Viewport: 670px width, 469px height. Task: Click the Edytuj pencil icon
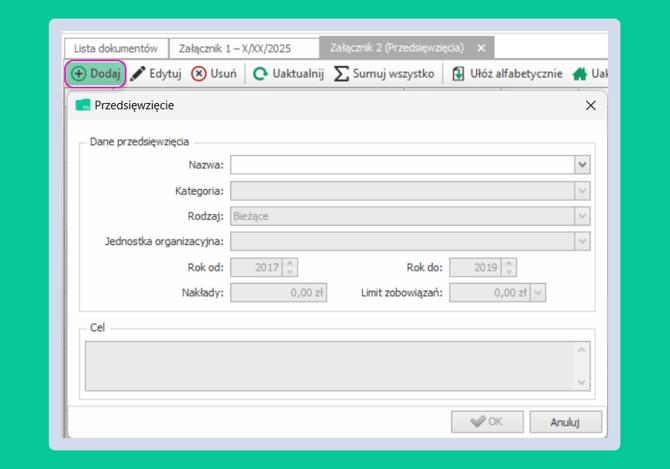point(138,74)
